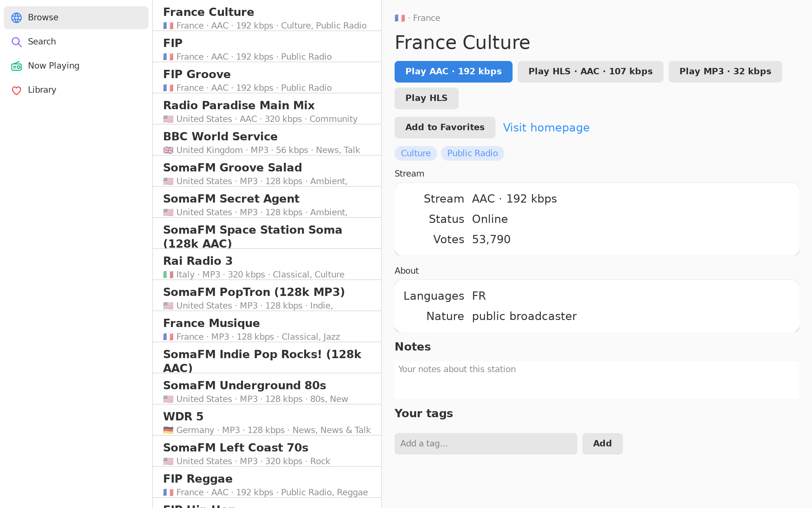Image resolution: width=812 pixels, height=508 pixels.
Task: Open the WDR 5 station
Action: tap(267, 420)
